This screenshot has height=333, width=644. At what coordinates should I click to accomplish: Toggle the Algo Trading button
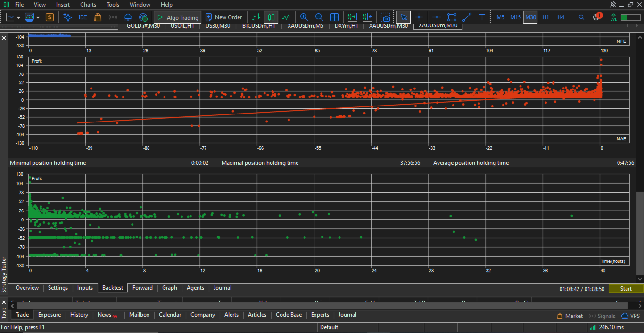pyautogui.click(x=178, y=17)
